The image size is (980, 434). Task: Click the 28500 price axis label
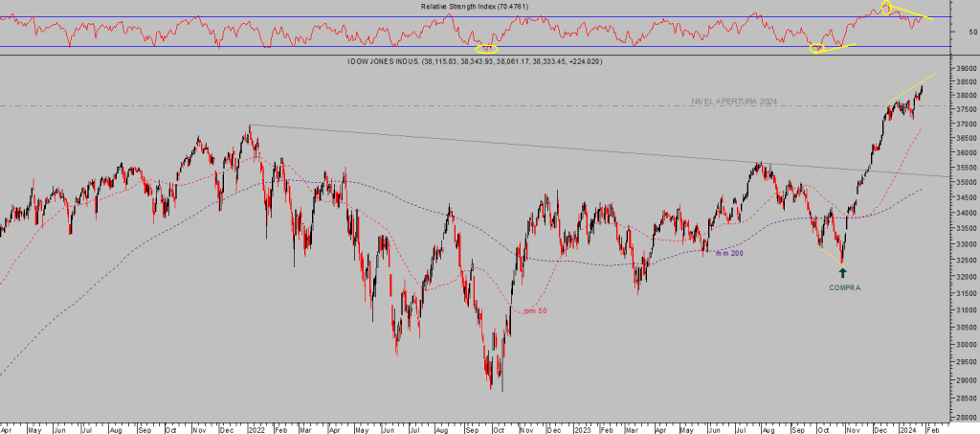(966, 398)
